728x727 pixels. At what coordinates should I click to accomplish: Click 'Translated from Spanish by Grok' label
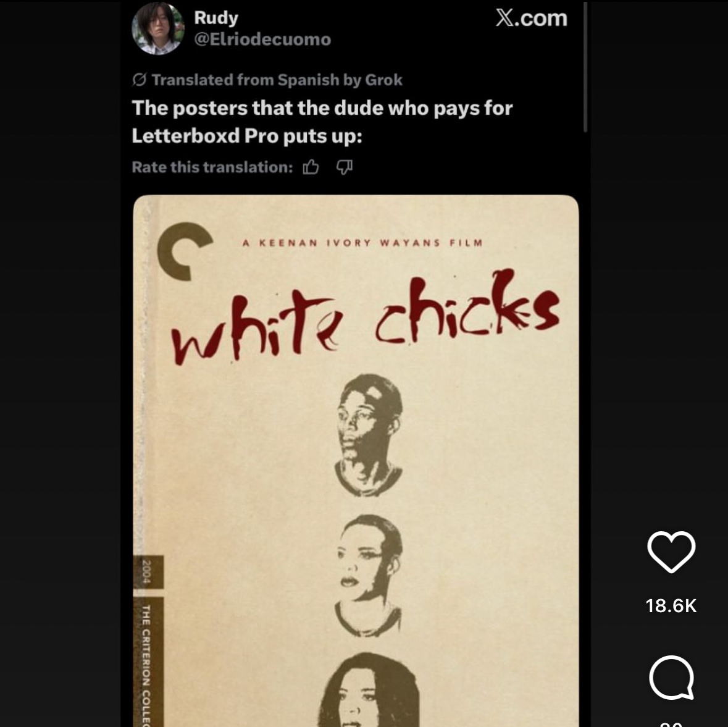click(277, 80)
